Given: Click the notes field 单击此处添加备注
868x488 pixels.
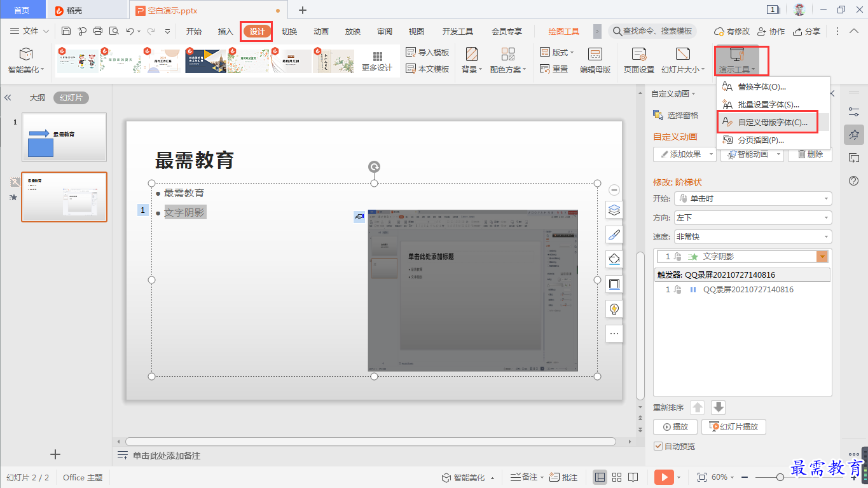Looking at the screenshot, I should pyautogui.click(x=166, y=456).
